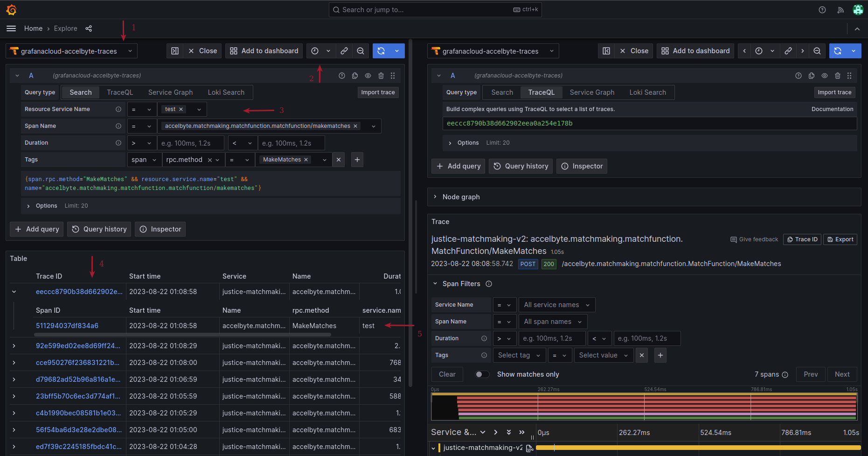Select Service Graph tab in left pane
This screenshot has height=456, width=868.
coord(170,92)
